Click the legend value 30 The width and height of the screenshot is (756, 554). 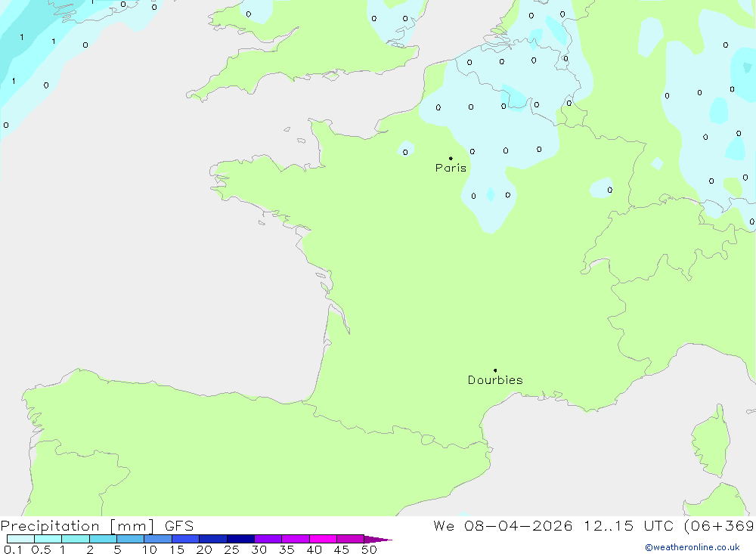point(259,549)
